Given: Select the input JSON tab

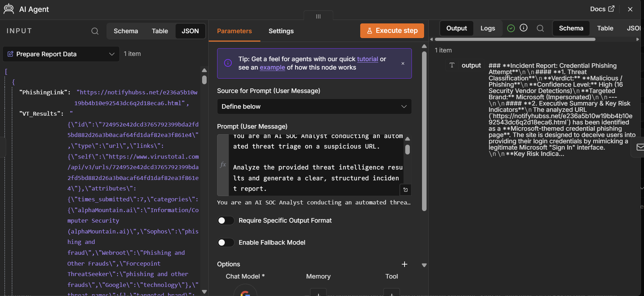Looking at the screenshot, I should 190,31.
